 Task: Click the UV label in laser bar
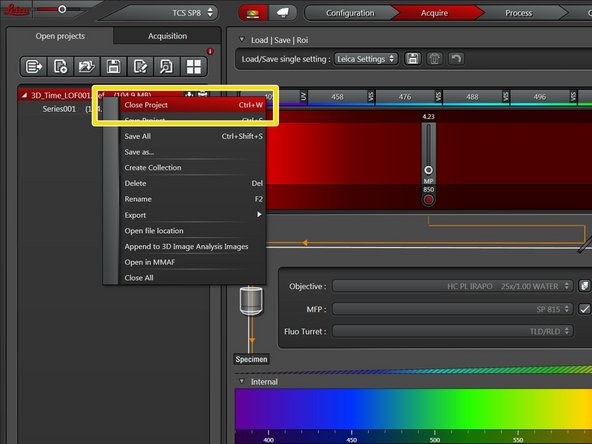303,97
